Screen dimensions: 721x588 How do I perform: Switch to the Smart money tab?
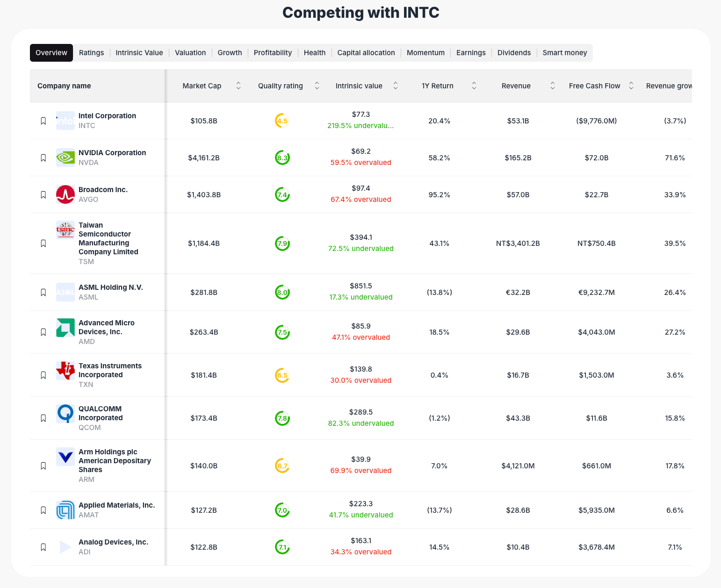click(x=565, y=53)
